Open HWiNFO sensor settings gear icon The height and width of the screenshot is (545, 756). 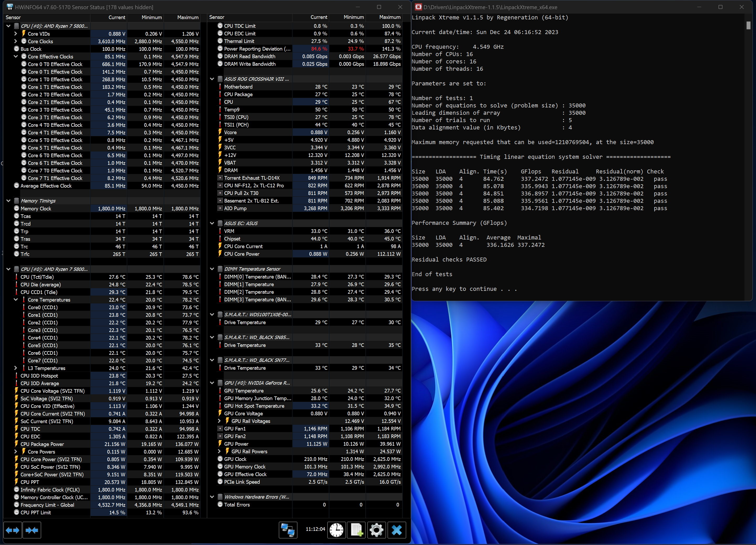coord(377,530)
